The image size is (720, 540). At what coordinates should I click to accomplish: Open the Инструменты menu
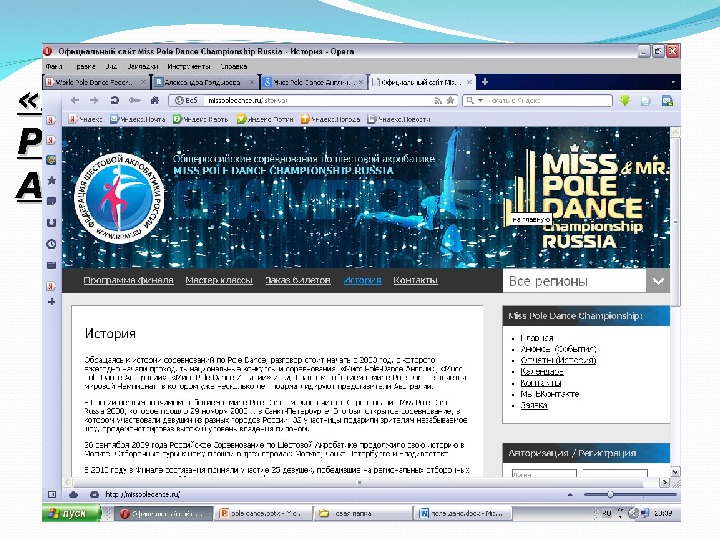(x=189, y=67)
